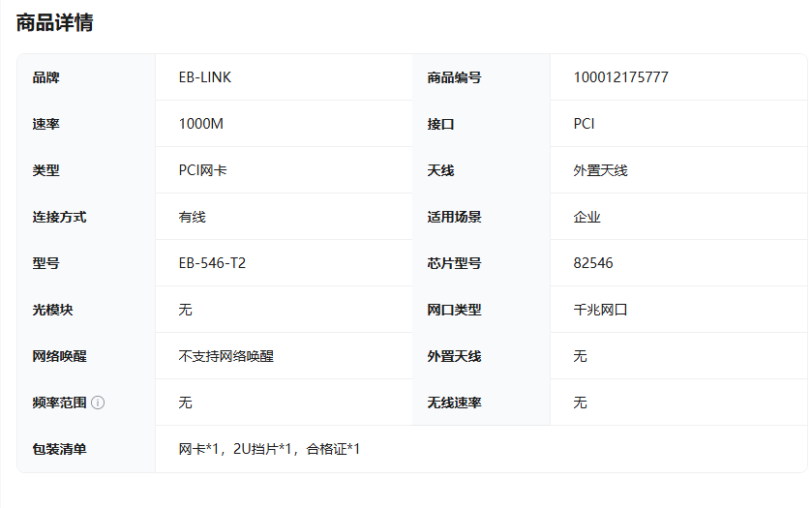Click the 光模块 label
This screenshot has height=508, width=812.
(52, 310)
